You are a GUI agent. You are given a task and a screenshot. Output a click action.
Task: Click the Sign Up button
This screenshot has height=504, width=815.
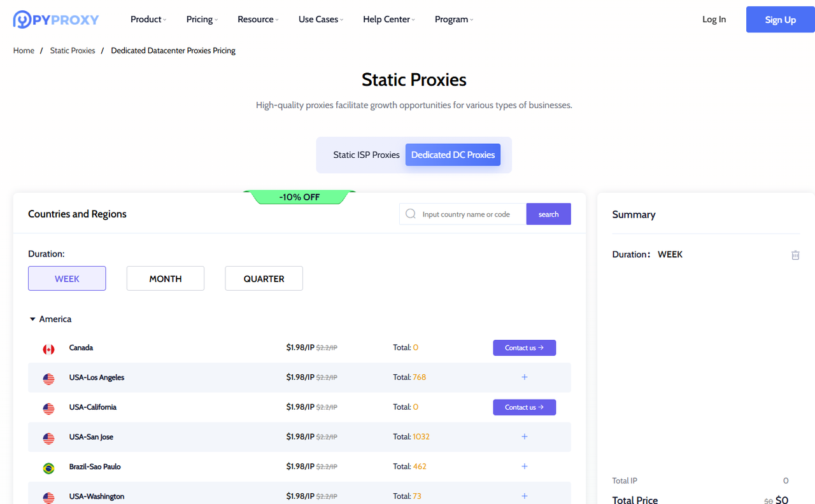(780, 20)
